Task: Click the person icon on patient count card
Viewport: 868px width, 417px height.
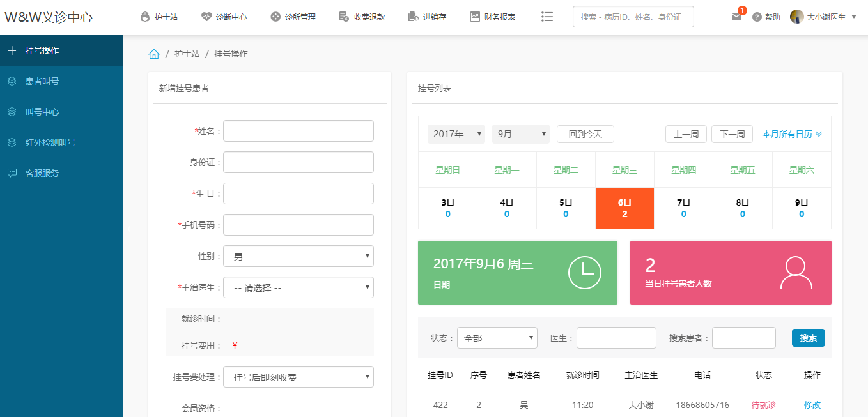Action: coord(796,273)
